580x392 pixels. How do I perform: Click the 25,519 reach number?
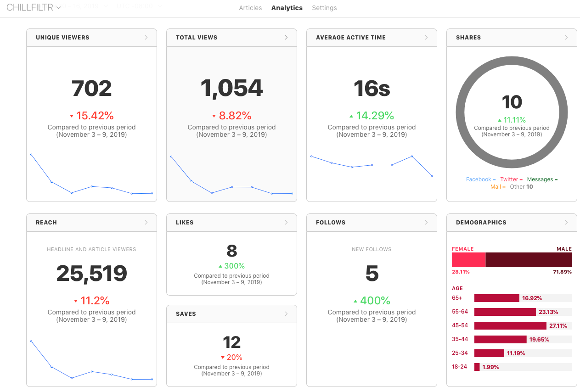point(92,274)
